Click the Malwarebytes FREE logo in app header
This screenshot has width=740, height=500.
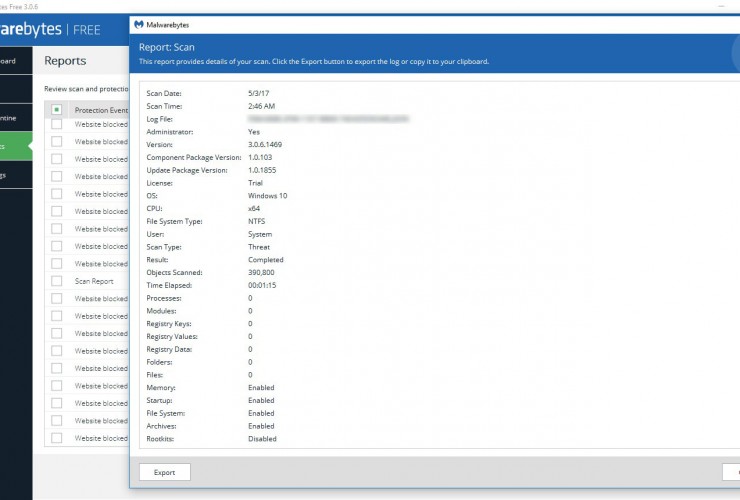[x=60, y=29]
